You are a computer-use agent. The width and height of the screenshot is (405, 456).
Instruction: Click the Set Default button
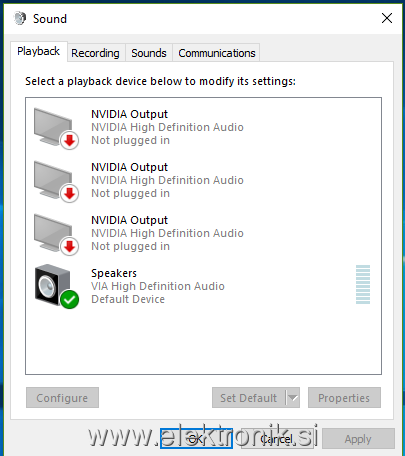pos(249,397)
